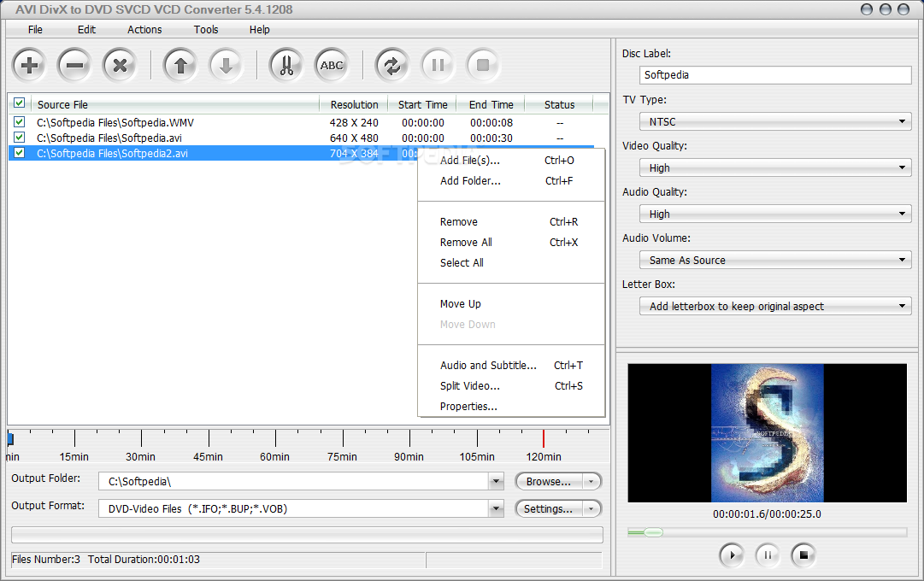
Task: Open the TV Type dropdown
Action: (775, 121)
